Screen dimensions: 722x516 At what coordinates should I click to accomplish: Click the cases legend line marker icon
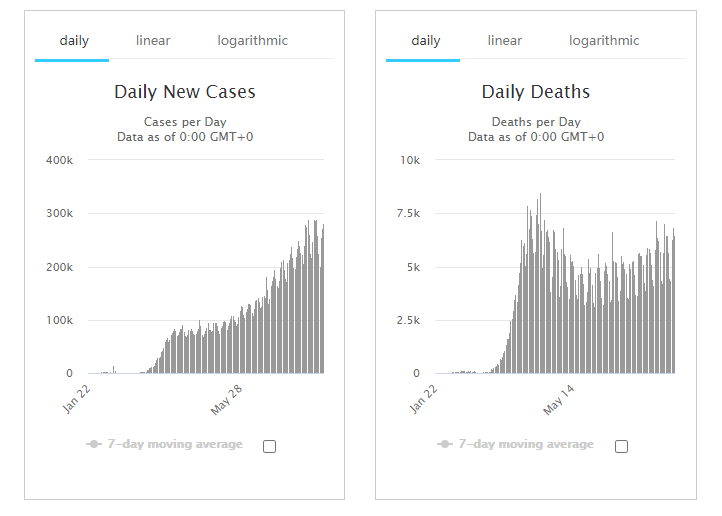[94, 444]
